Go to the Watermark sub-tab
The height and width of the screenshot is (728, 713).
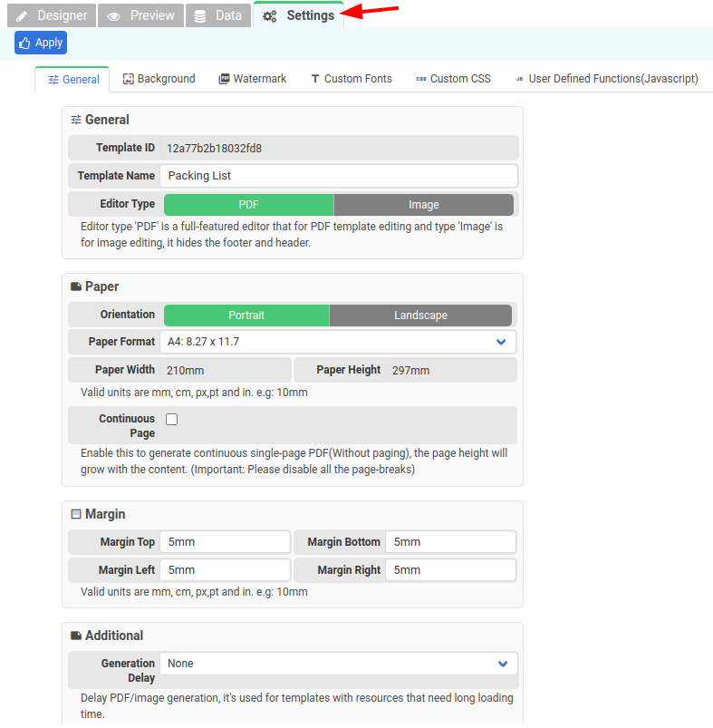(x=253, y=79)
